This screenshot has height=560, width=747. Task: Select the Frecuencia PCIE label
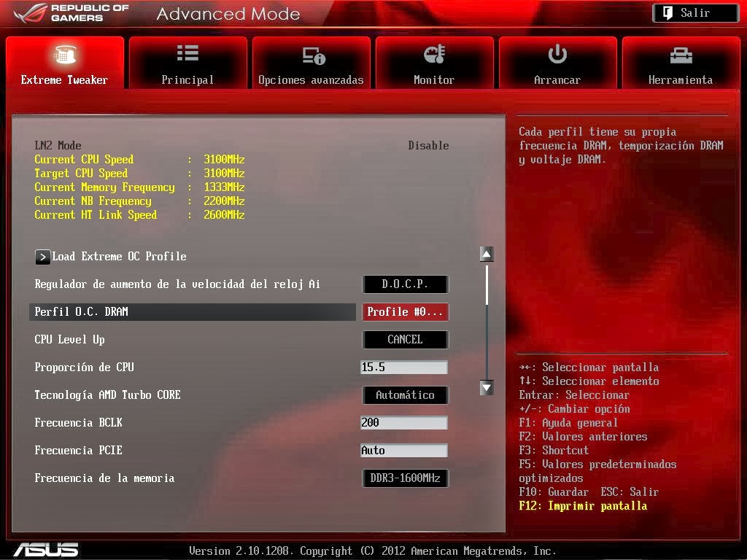tap(79, 450)
